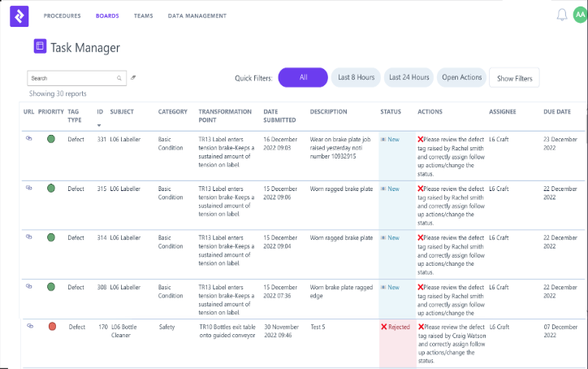Viewport: 588px width, 369px height.
Task: Open URL link icon for report 170
Action: point(29,326)
